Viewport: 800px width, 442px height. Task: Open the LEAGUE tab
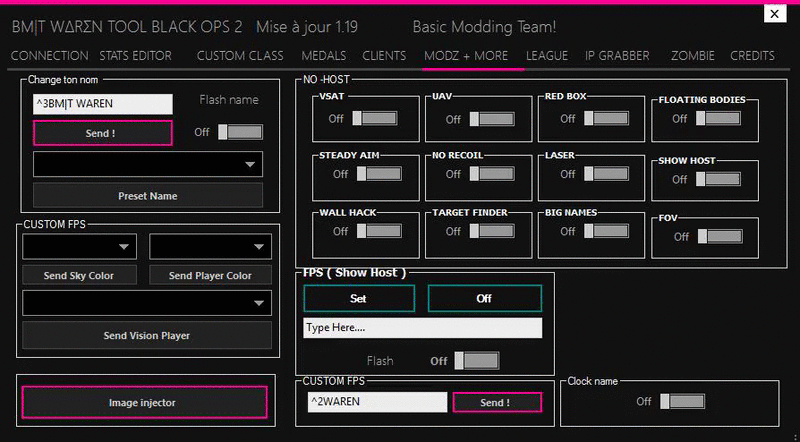[x=547, y=56]
